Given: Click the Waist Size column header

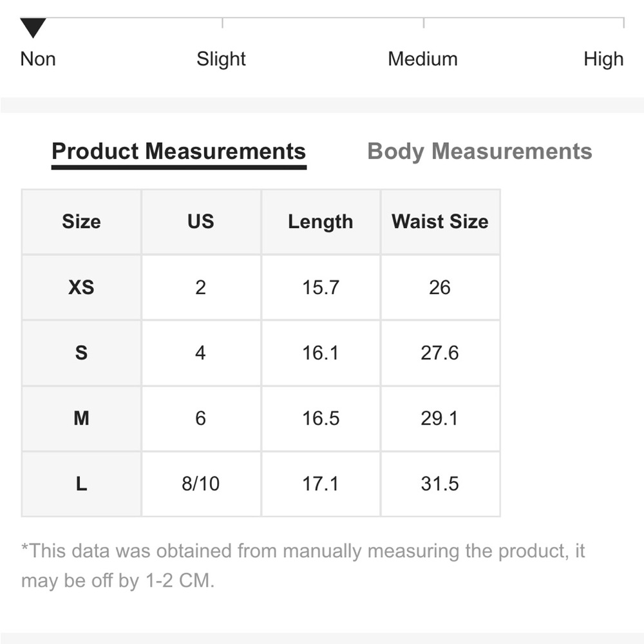Looking at the screenshot, I should (x=440, y=222).
